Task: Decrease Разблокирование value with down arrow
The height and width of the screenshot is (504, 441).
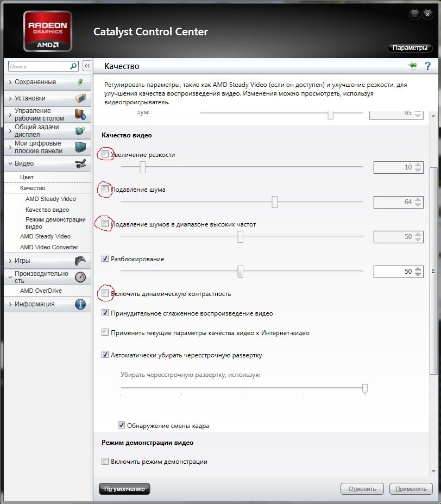Action: [x=418, y=274]
